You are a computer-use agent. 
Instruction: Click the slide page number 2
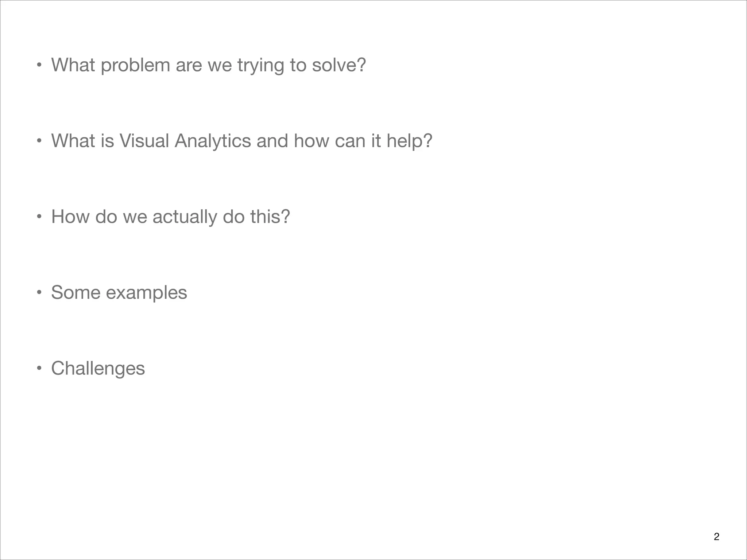(716, 537)
